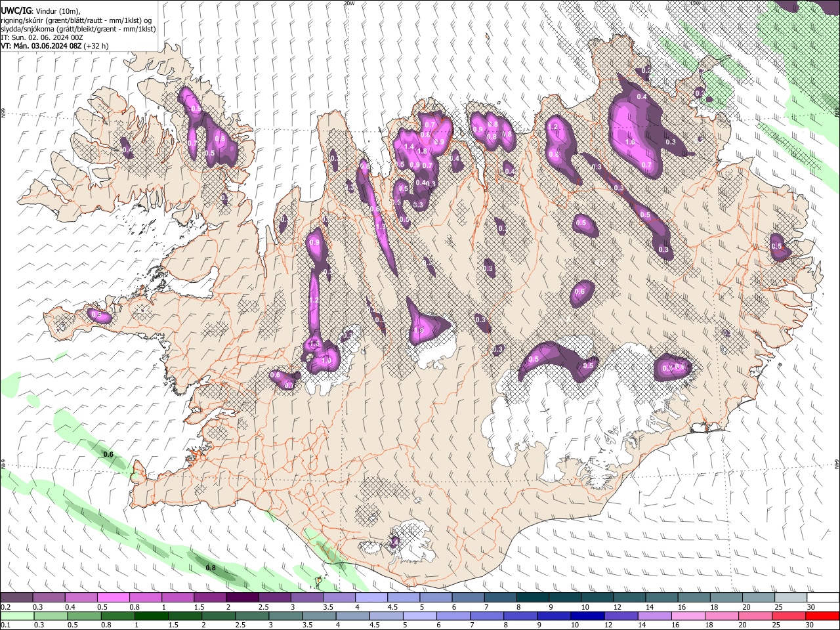
Task: Click the "0.1" label under the lower legend
Action: (5, 625)
